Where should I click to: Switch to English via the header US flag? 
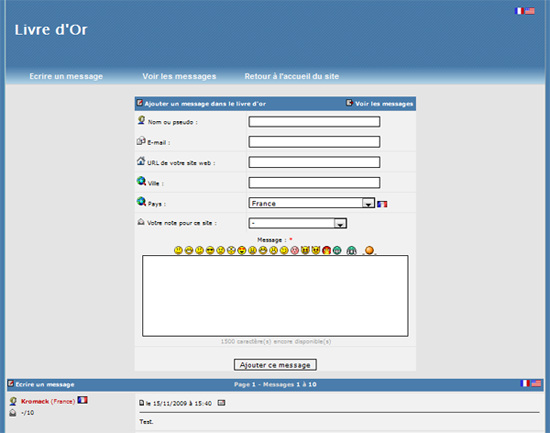pos(530,11)
